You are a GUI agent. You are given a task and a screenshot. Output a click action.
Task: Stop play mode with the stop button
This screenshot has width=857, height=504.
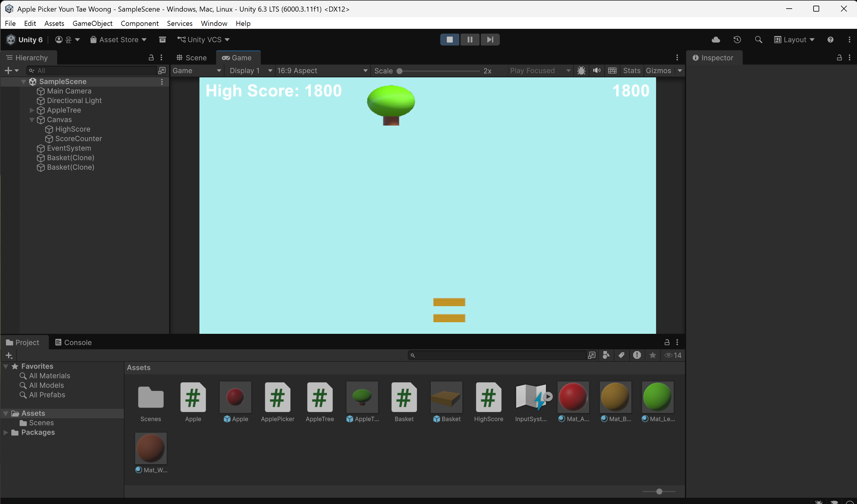click(x=449, y=40)
